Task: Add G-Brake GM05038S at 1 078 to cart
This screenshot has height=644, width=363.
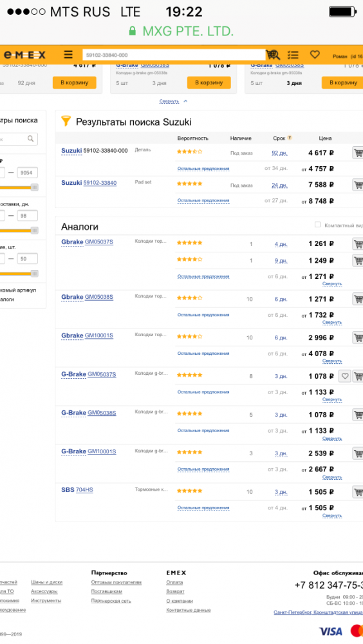Action: pos(358,415)
